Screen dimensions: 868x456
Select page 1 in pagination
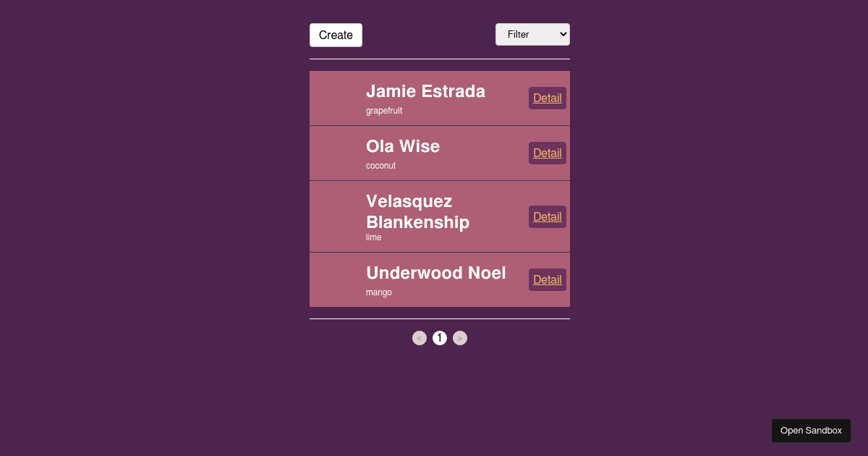(440, 338)
